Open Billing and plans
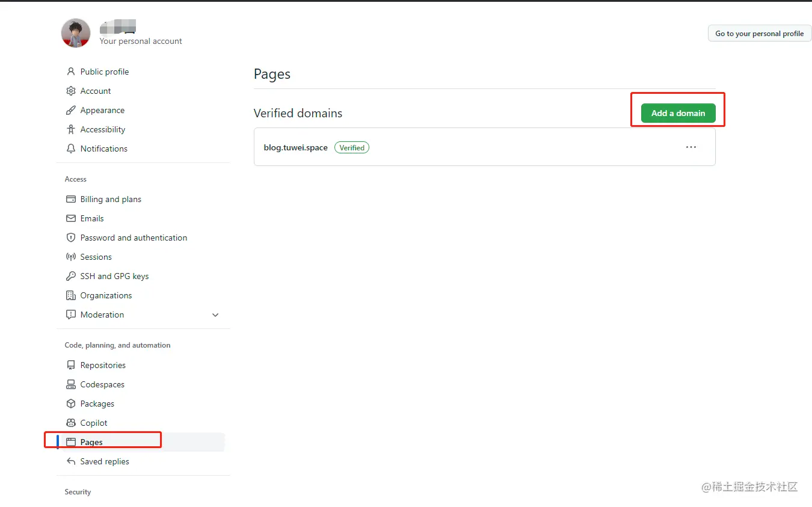The width and height of the screenshot is (812, 507). (x=111, y=199)
